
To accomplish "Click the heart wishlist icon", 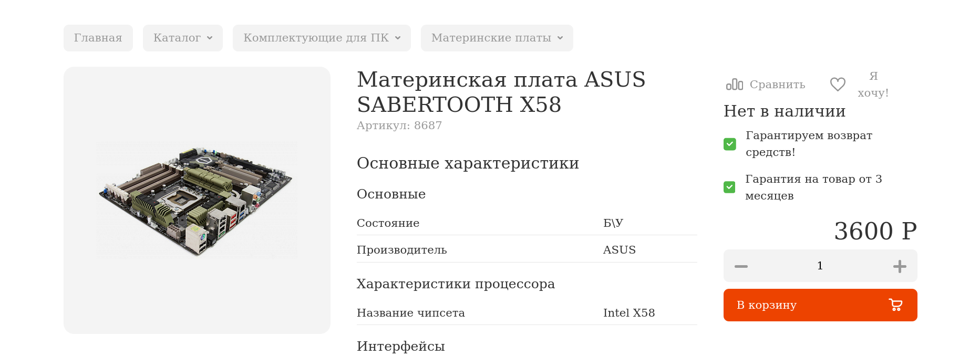I will tap(838, 84).
